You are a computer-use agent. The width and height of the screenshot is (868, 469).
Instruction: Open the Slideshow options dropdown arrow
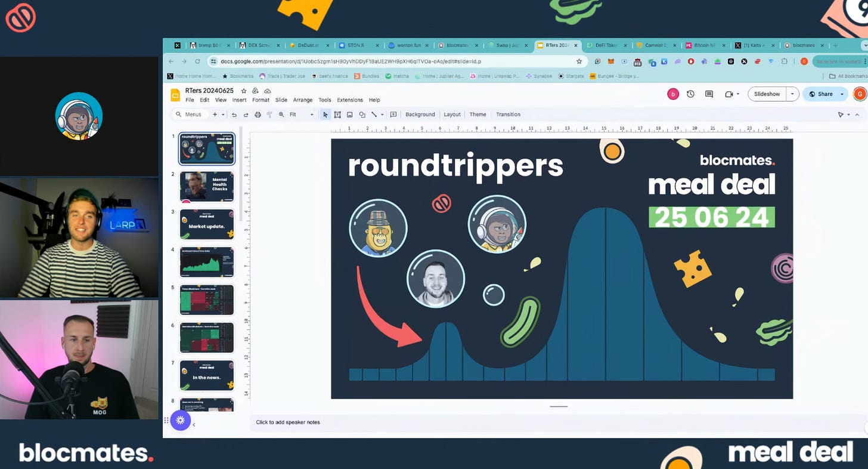coord(792,94)
